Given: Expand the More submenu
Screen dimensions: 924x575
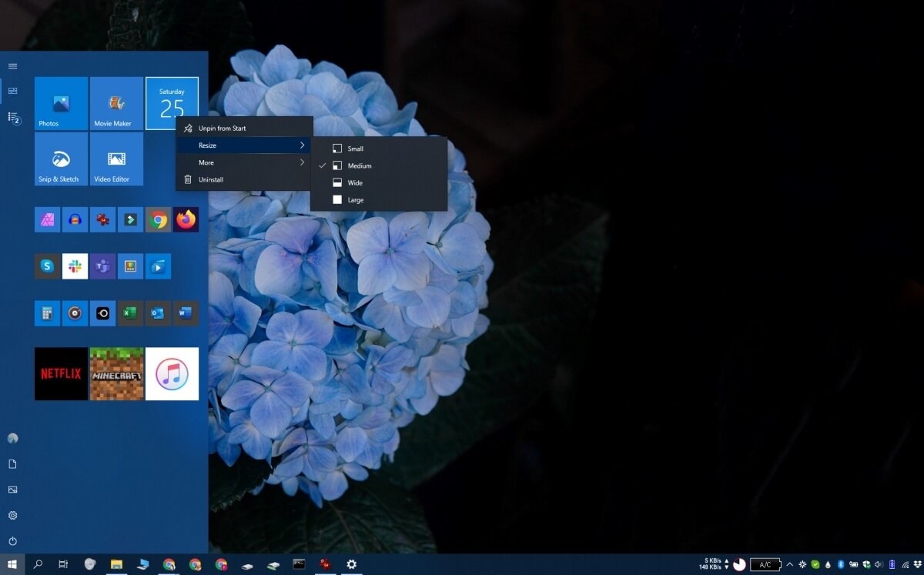Looking at the screenshot, I should (x=206, y=162).
